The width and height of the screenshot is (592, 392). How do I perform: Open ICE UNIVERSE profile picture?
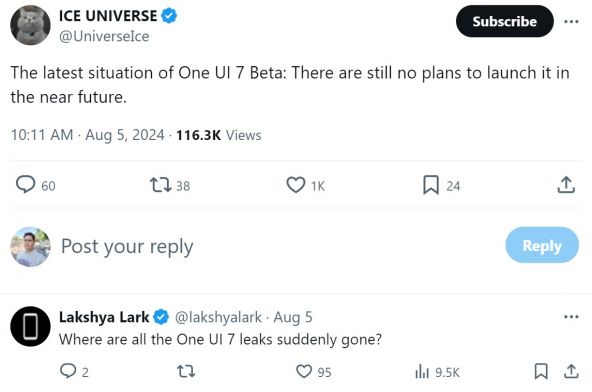30,25
